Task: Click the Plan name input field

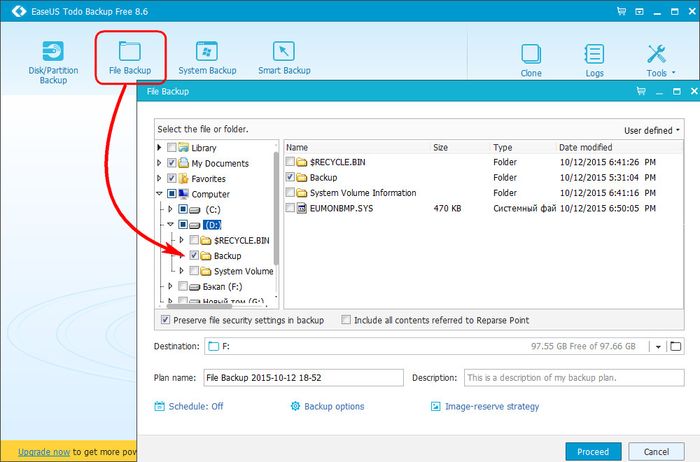Action: 304,378
